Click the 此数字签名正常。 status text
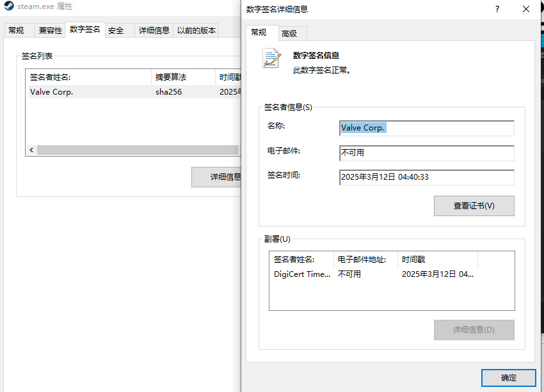Viewport: 544px width, 392px height. click(x=322, y=70)
